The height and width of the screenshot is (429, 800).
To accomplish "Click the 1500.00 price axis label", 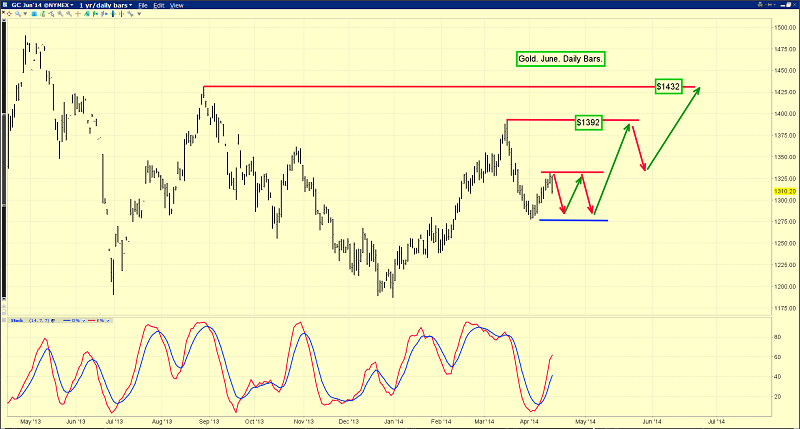I will pyautogui.click(x=785, y=28).
